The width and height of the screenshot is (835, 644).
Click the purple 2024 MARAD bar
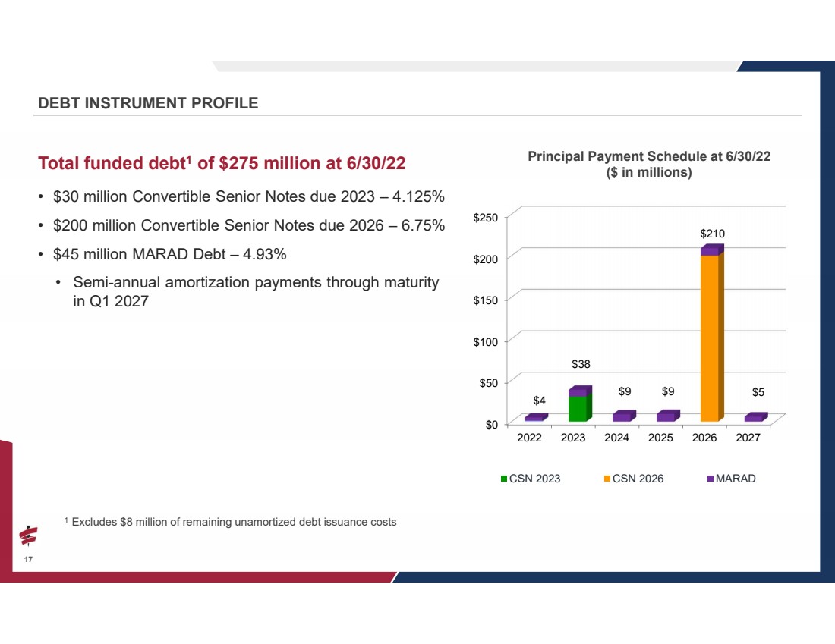(x=623, y=416)
